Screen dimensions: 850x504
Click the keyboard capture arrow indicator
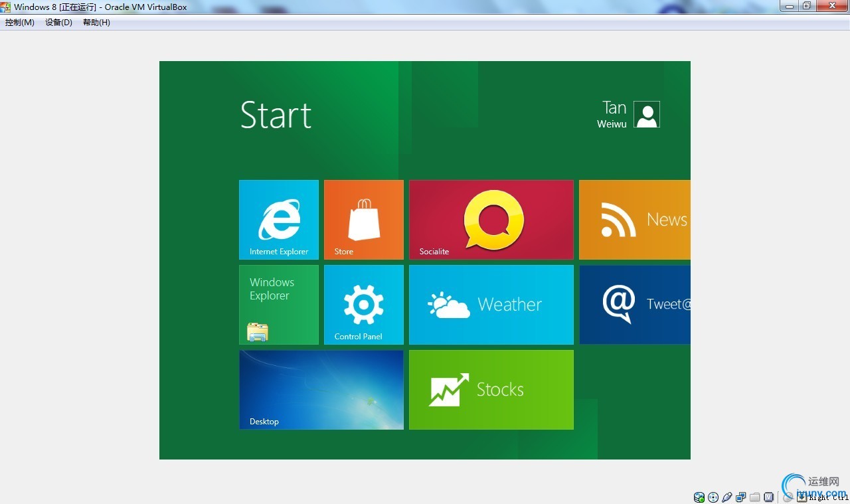802,497
